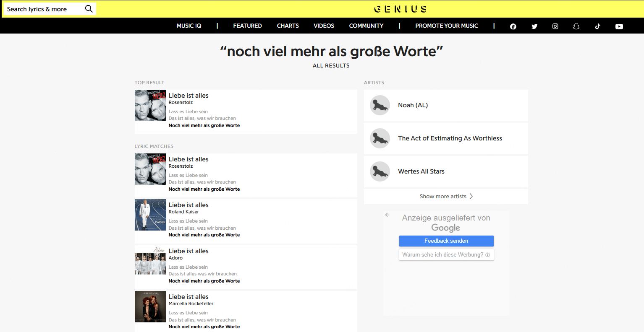Click chevron next to Show more artists
The height and width of the screenshot is (332, 644).
(471, 196)
